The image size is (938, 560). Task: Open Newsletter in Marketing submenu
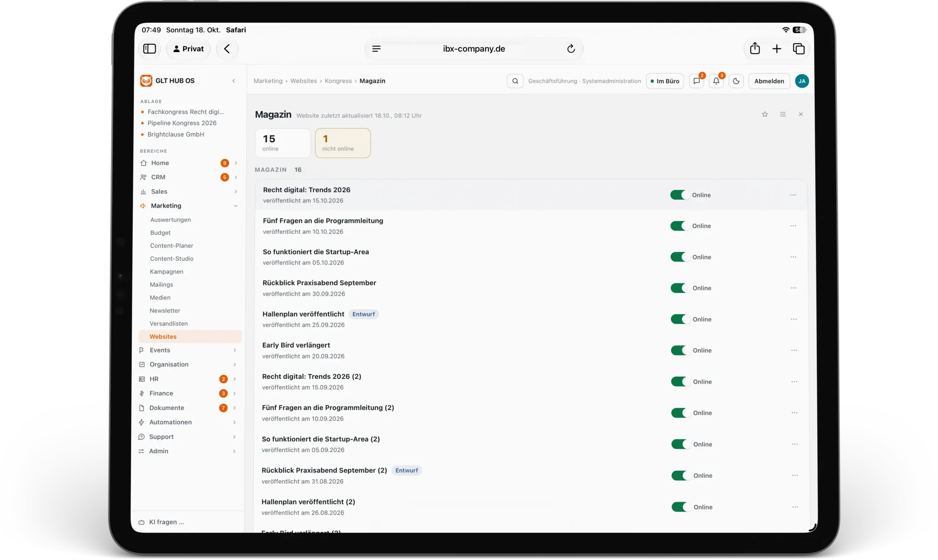[165, 311]
